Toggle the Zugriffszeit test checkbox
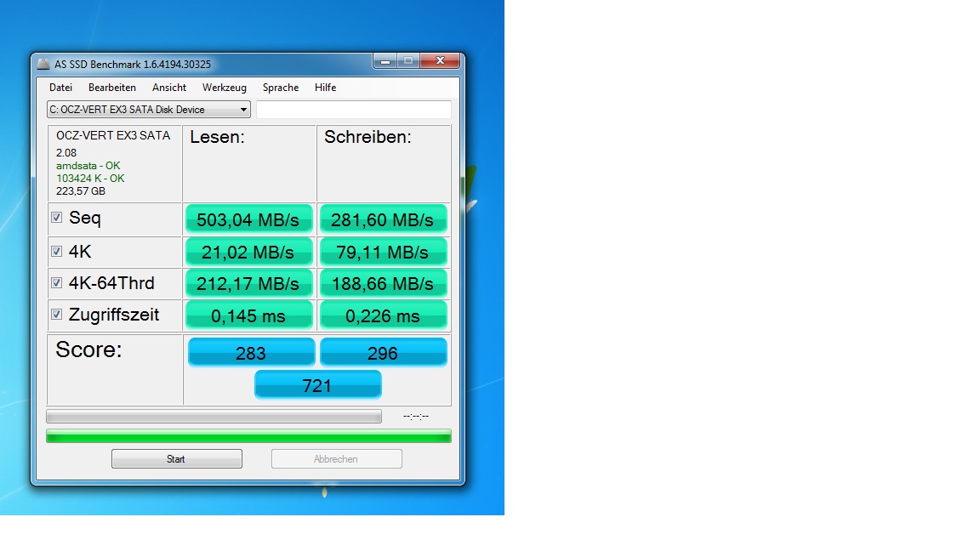Screen dimensions: 980x551 [x=56, y=315]
